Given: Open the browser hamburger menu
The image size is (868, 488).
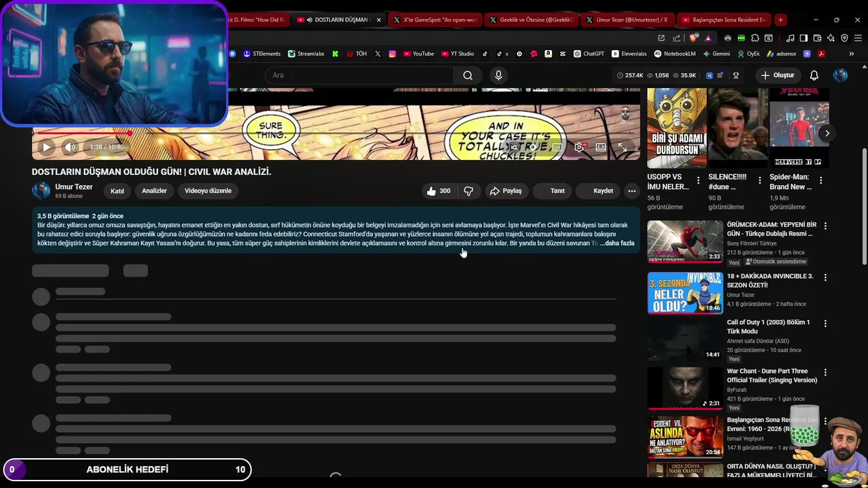Looking at the screenshot, I should (x=858, y=38).
